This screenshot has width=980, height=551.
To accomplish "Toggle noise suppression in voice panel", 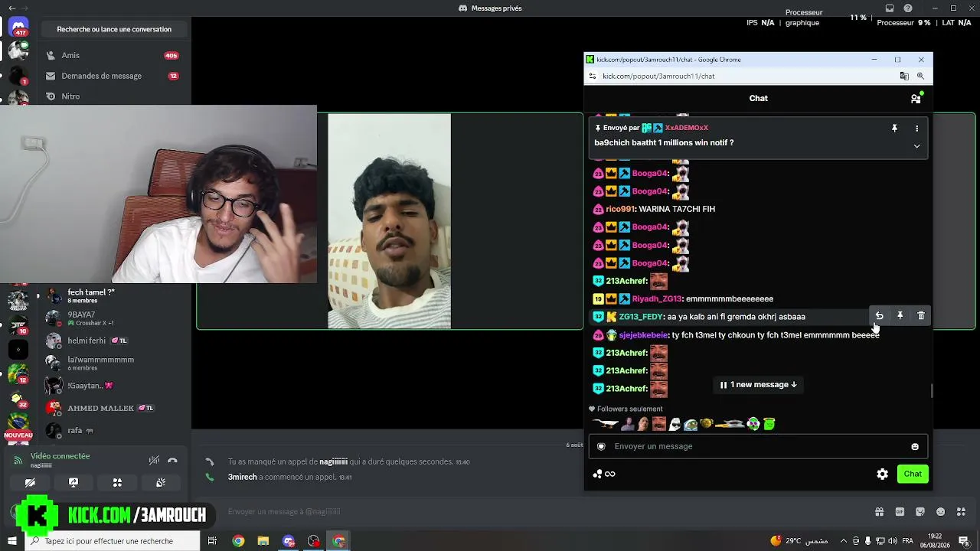I will click(x=154, y=460).
